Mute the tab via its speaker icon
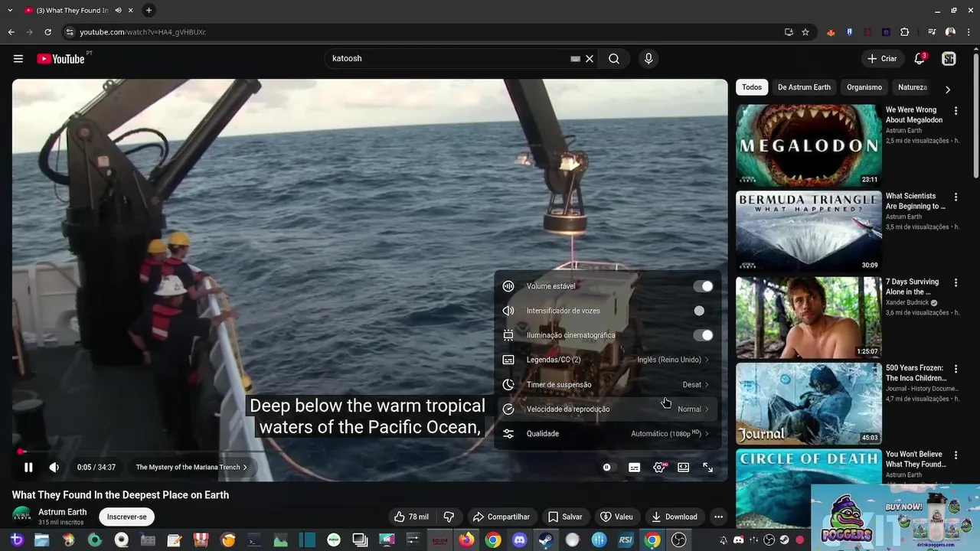Viewport: 980px width, 551px height. pyautogui.click(x=118, y=11)
